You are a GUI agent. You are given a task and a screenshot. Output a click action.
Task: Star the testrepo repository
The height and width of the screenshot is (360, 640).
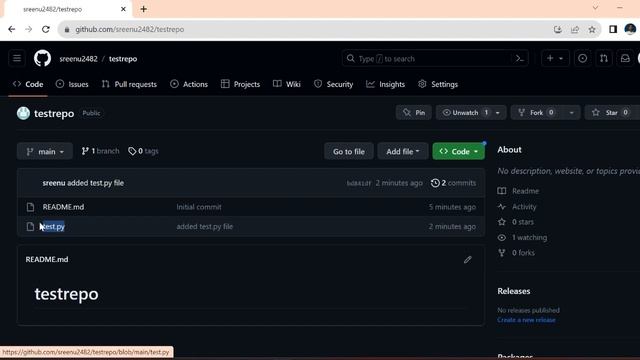611,113
